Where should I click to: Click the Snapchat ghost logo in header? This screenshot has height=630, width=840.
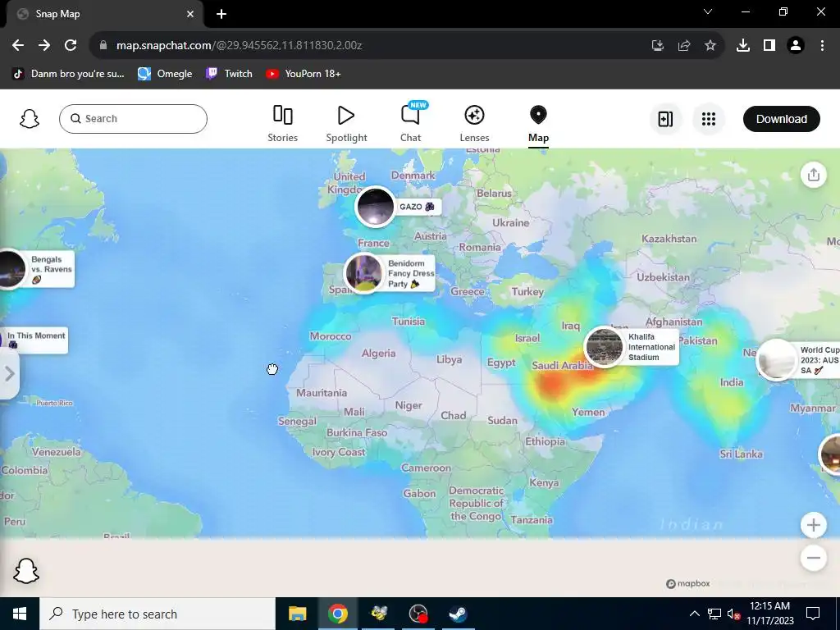(x=30, y=119)
